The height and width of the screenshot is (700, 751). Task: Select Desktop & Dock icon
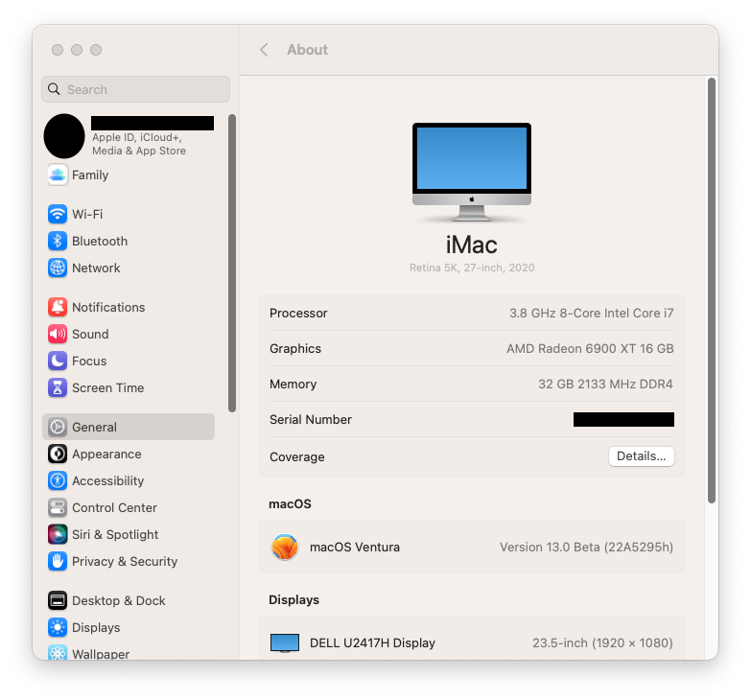click(x=58, y=600)
